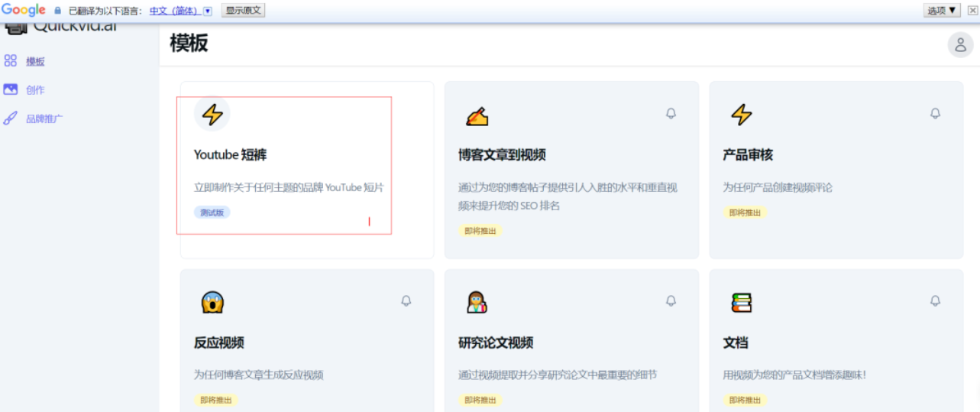Click the writing hand icon on 博客文章到视频 card
The width and height of the screenshot is (980, 412).
click(477, 116)
